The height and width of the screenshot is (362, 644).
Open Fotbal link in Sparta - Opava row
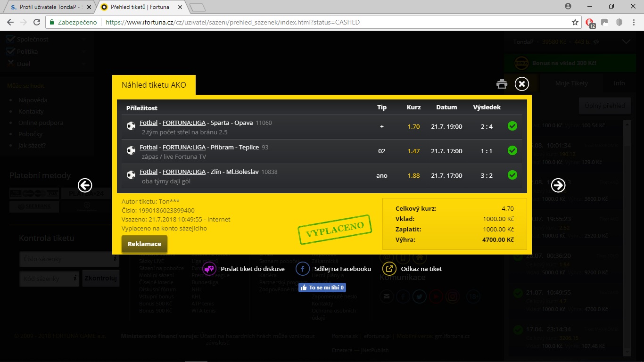(149, 123)
